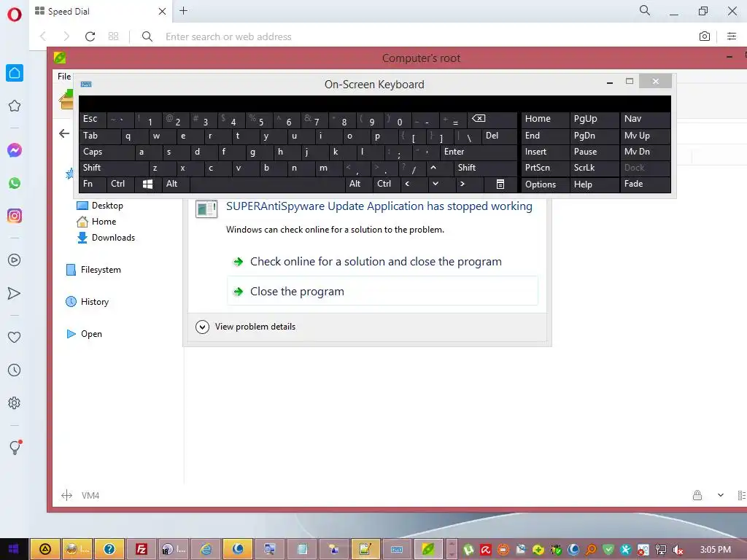Click VM4 label in status bar

click(x=90, y=495)
